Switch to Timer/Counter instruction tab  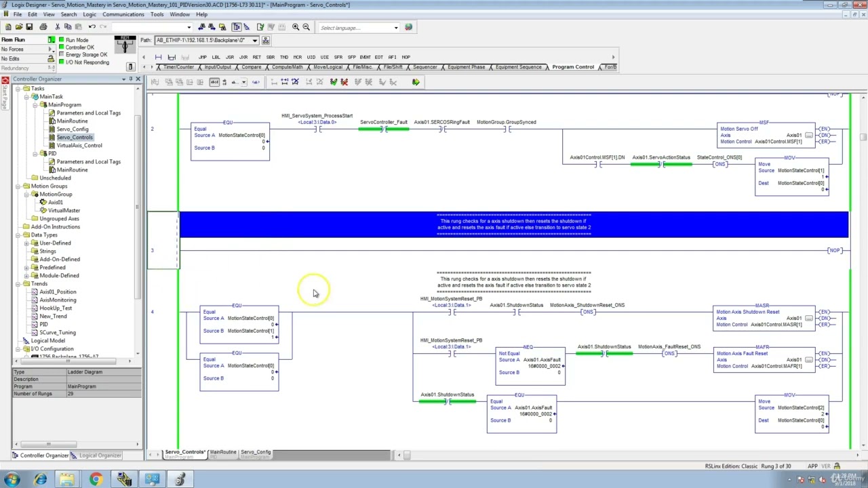pos(178,67)
